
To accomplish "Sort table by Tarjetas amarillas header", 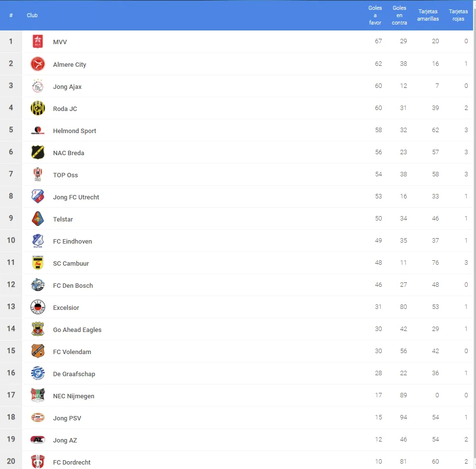I will [x=428, y=15].
